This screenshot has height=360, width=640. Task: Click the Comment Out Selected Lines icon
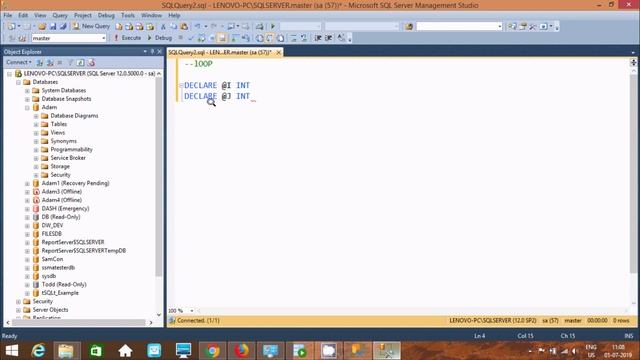[293, 38]
